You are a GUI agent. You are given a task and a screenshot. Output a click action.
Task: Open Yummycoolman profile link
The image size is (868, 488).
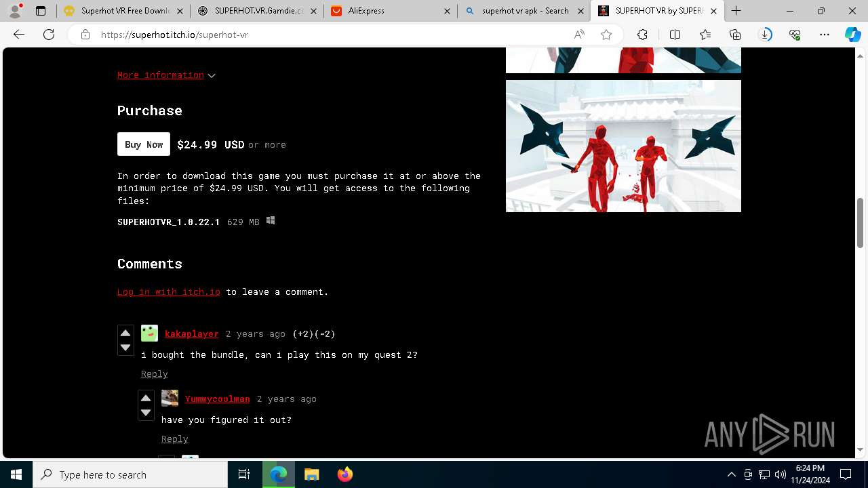click(x=218, y=399)
